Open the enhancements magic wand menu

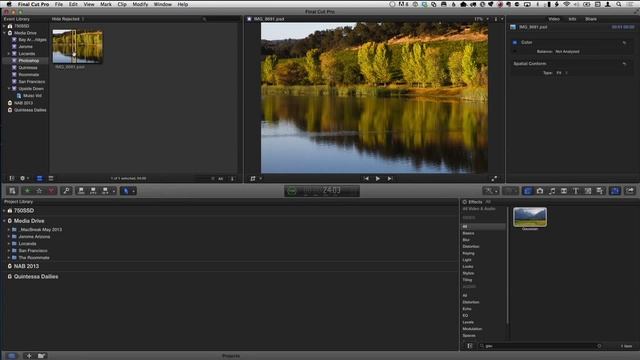490,191
